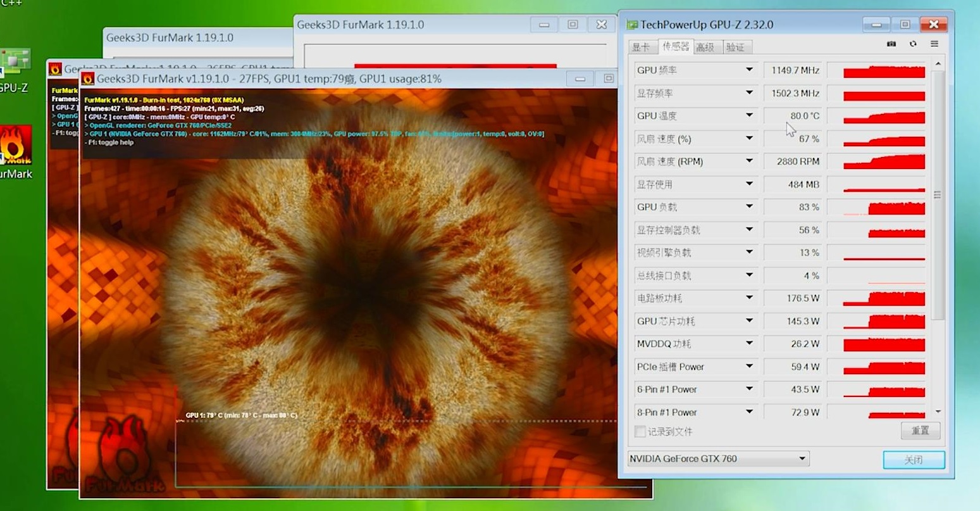980x511 pixels.
Task: Open the GPU-Z hamburger menu
Action: click(934, 44)
